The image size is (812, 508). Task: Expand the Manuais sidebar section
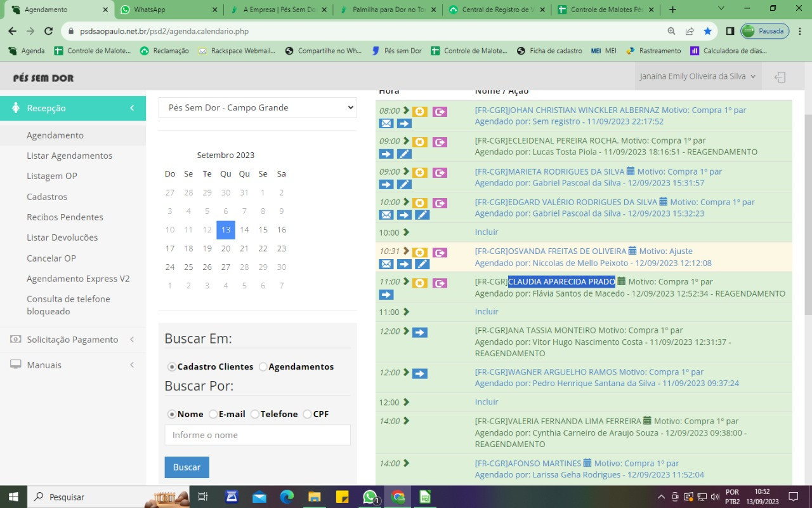tap(73, 365)
